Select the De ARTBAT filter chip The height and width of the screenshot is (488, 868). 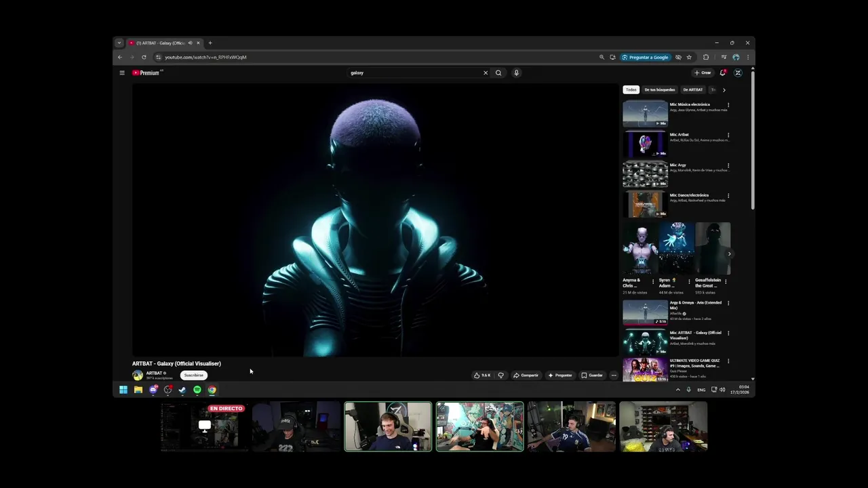[x=693, y=89]
